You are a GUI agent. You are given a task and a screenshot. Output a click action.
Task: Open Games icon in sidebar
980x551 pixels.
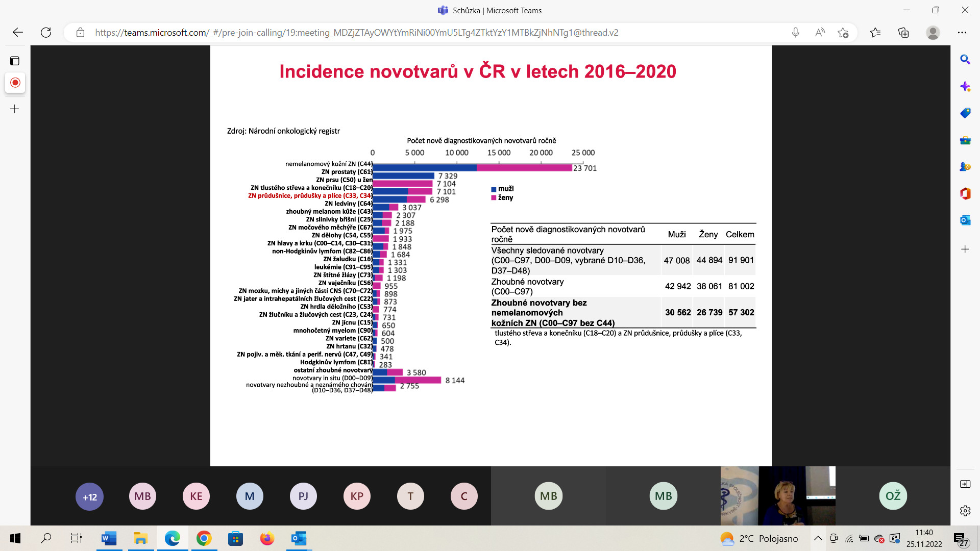coord(965,166)
